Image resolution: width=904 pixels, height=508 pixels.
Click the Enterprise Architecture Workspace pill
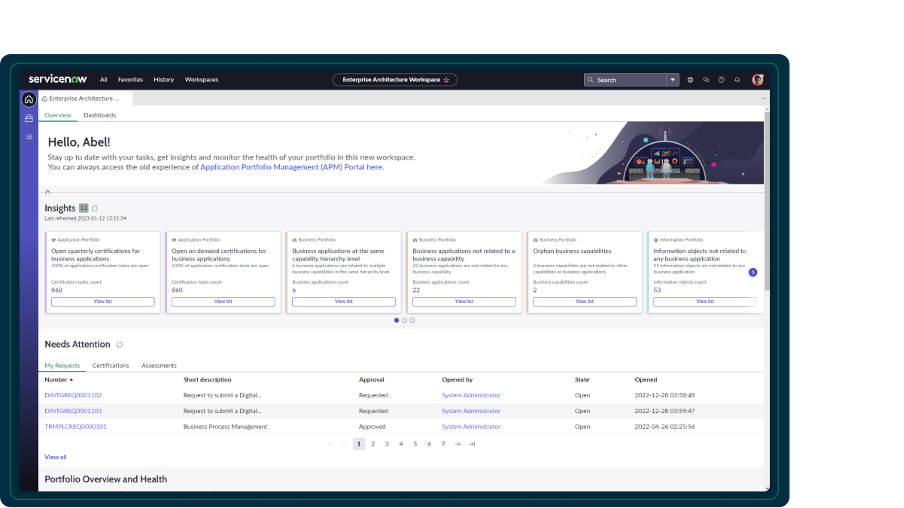click(395, 80)
